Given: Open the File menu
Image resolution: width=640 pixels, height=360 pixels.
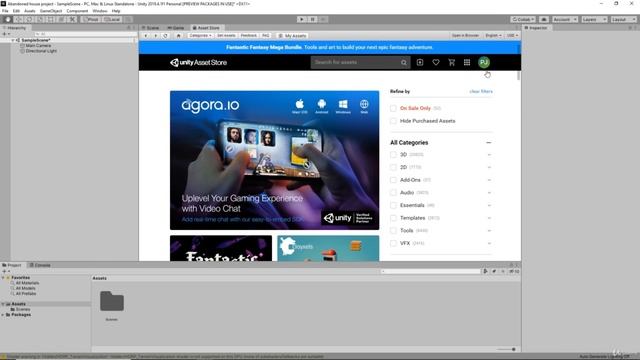Looking at the screenshot, I should coord(5,11).
